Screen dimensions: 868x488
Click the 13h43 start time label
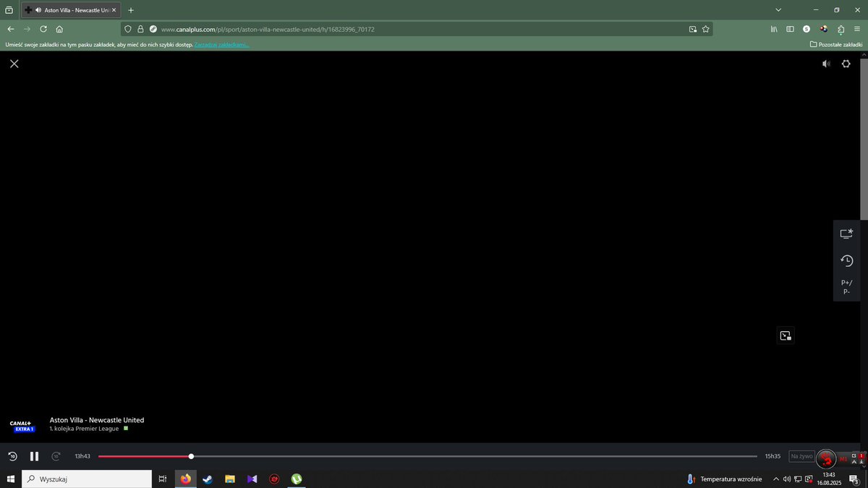(x=82, y=456)
